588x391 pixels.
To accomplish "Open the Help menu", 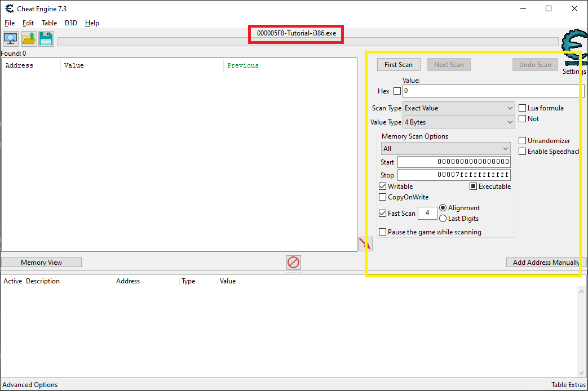I will pyautogui.click(x=92, y=23).
